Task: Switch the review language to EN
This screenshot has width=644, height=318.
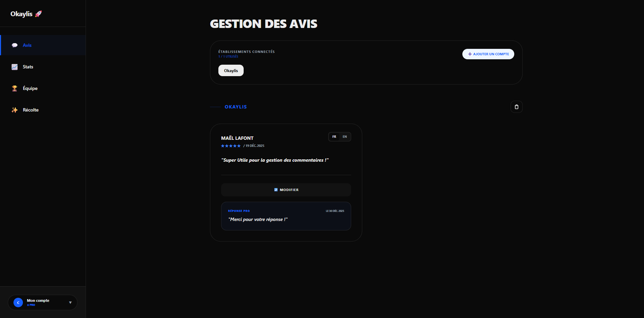Action: 344,137
